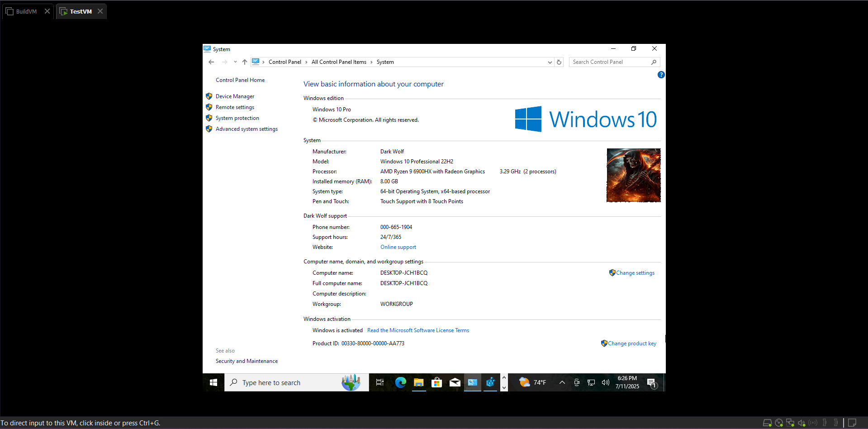Go to Control Panel Home

click(x=240, y=80)
